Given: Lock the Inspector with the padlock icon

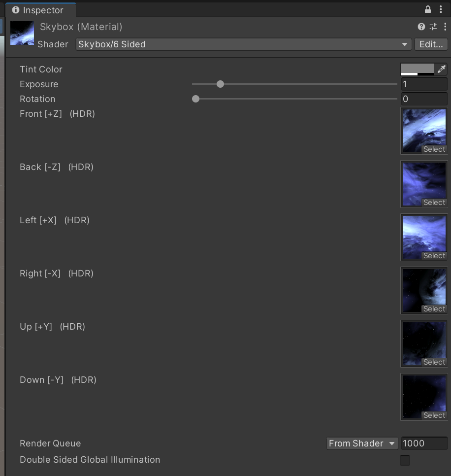Looking at the screenshot, I should tap(428, 9).
